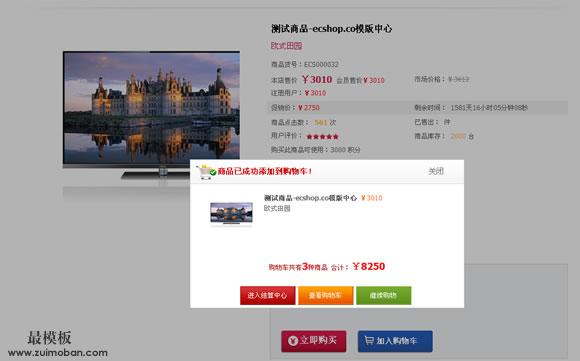The image size is (580, 361).
Task: Click the five-star user rating
Action: coord(323,136)
